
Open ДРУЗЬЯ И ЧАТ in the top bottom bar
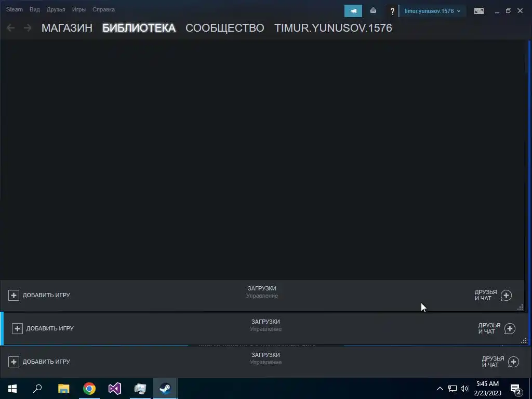click(486, 295)
